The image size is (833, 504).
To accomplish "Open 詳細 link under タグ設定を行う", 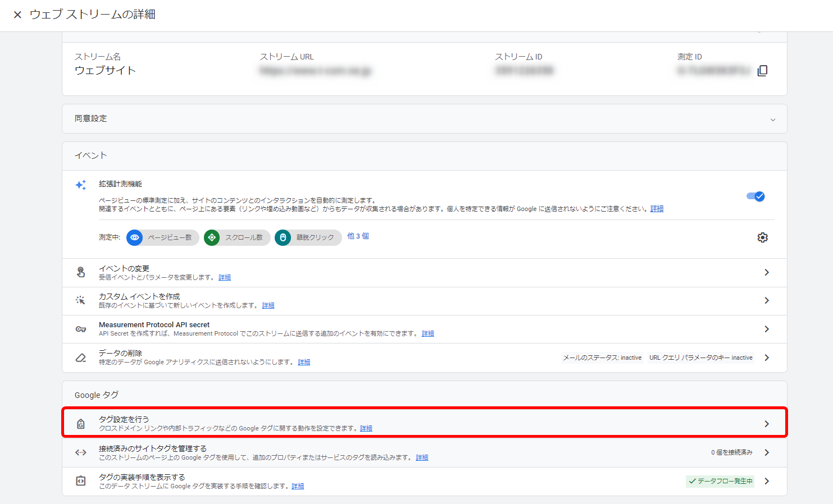I will tap(366, 428).
